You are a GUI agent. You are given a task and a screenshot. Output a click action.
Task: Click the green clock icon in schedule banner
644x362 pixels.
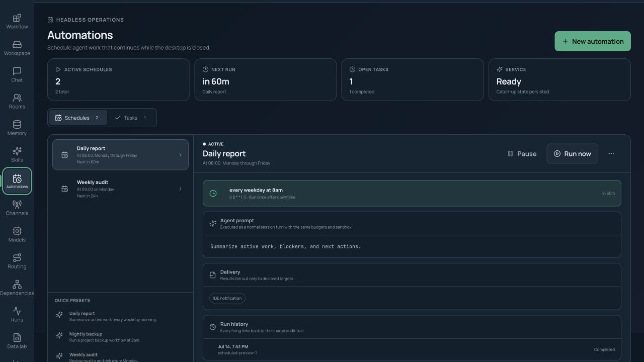click(213, 193)
